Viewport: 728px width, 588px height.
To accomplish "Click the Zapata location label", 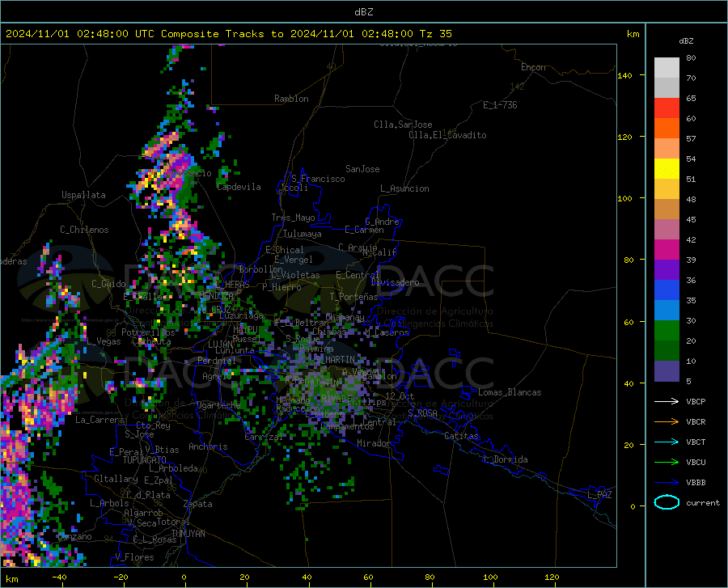I will (198, 504).
